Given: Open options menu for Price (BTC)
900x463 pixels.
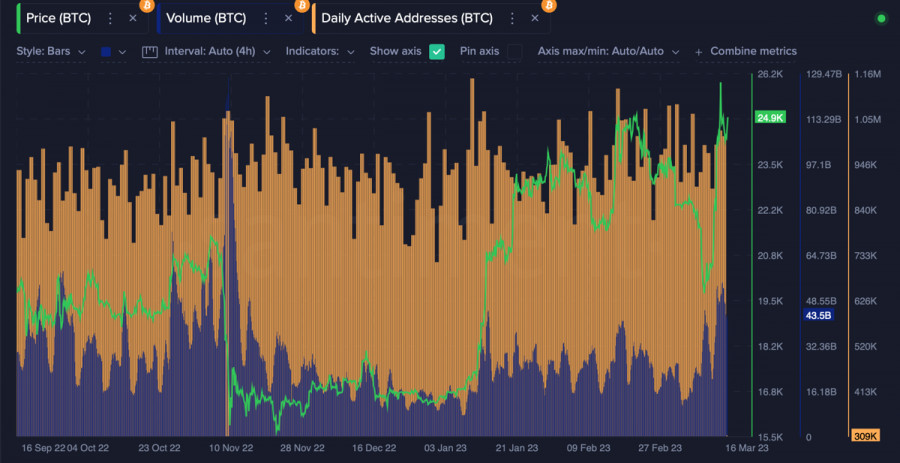Looking at the screenshot, I should coord(110,19).
